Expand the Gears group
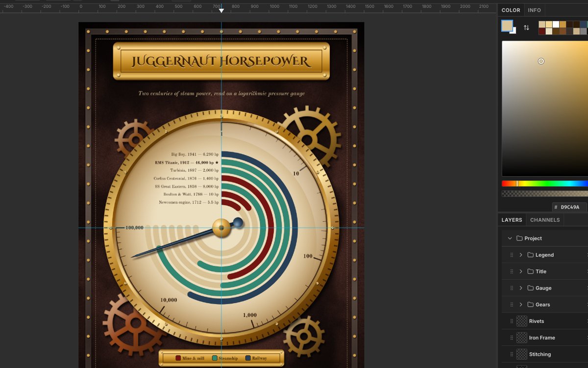This screenshot has width=588, height=368. (x=521, y=305)
